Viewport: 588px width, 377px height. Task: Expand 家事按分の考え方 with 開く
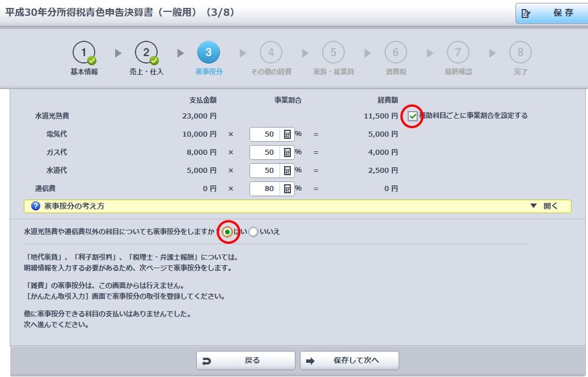click(544, 206)
